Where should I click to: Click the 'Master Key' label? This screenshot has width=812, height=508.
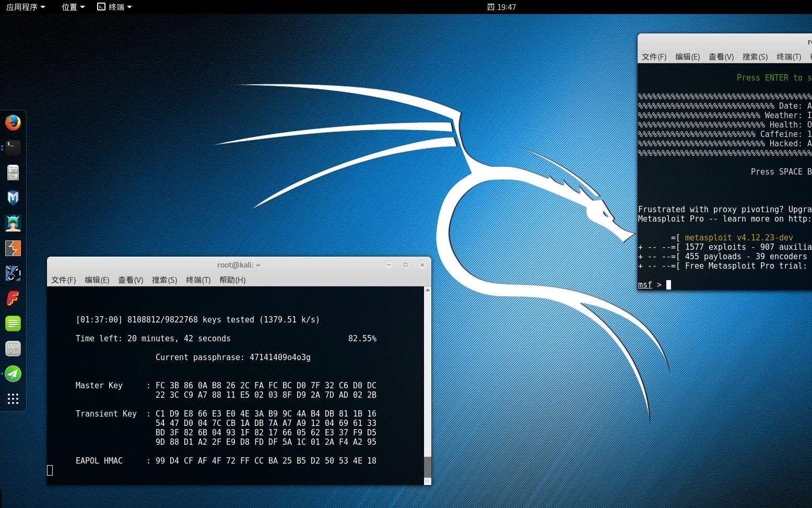(99, 386)
